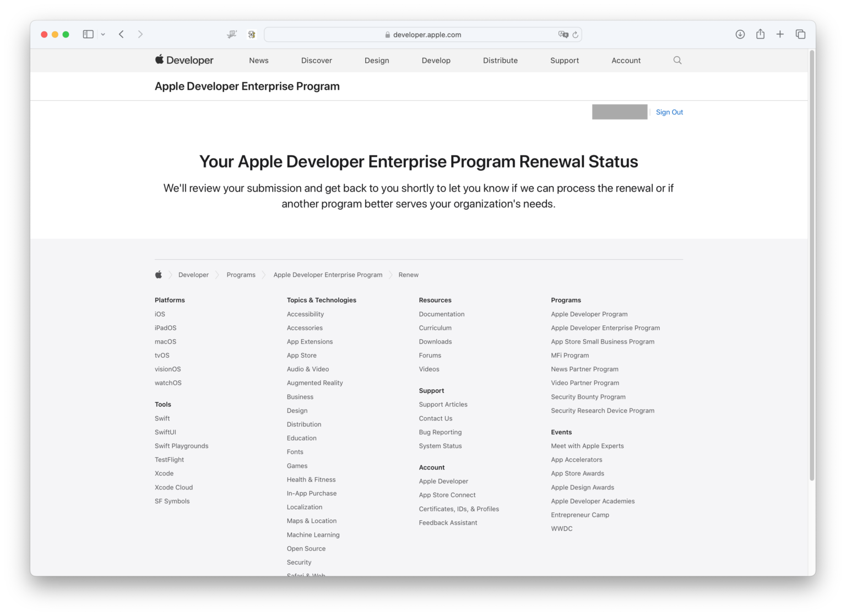Screen dimensions: 846x616
Task: Open the translation options in the address bar
Action: (x=563, y=34)
